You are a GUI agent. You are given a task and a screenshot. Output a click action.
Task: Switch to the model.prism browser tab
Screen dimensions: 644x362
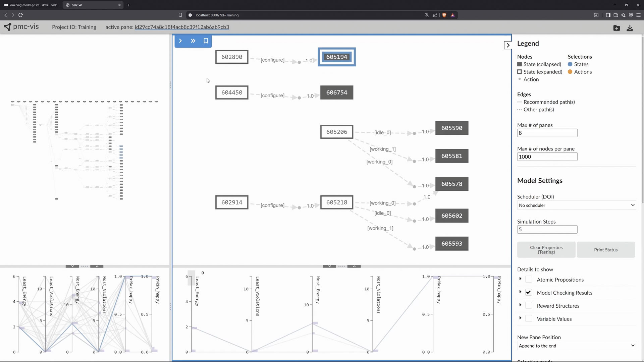tap(32, 5)
